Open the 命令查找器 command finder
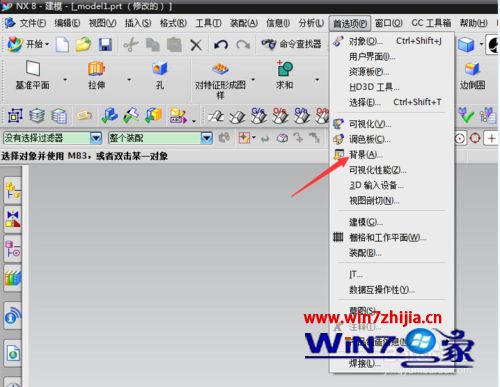The height and width of the screenshot is (387, 500). pyautogui.click(x=291, y=44)
